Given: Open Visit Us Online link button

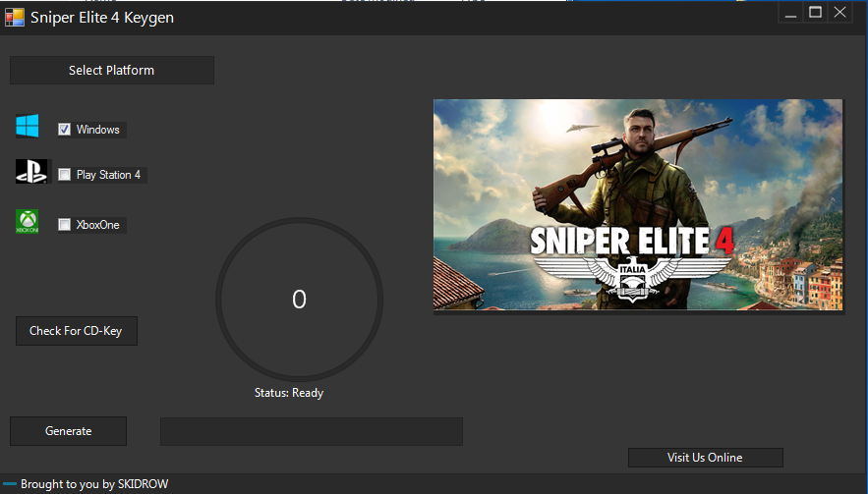Looking at the screenshot, I should click(705, 458).
